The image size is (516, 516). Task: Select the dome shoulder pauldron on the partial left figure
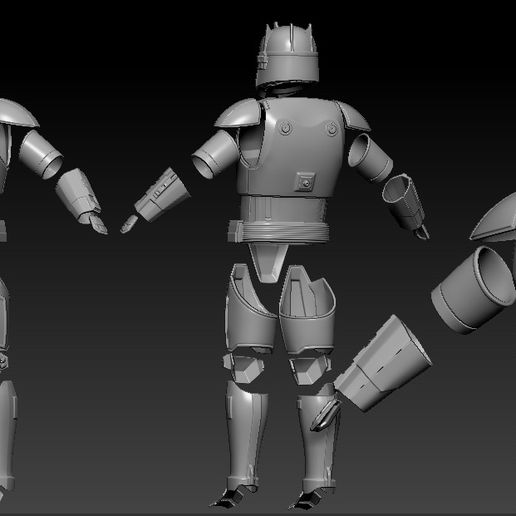(x=18, y=113)
